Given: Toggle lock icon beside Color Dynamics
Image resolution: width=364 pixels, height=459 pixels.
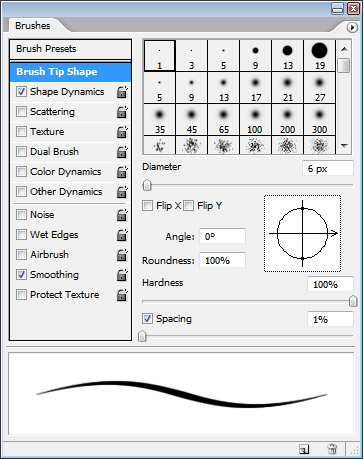Looking at the screenshot, I should pyautogui.click(x=122, y=172).
